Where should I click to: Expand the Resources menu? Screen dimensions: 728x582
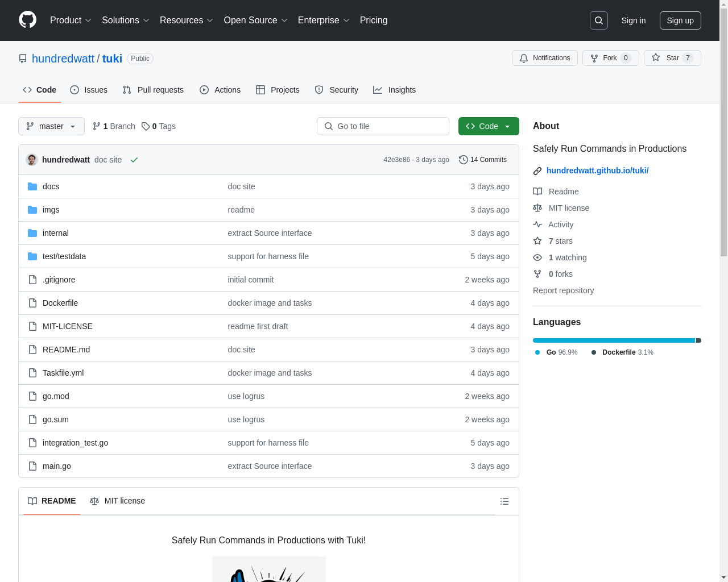click(187, 20)
